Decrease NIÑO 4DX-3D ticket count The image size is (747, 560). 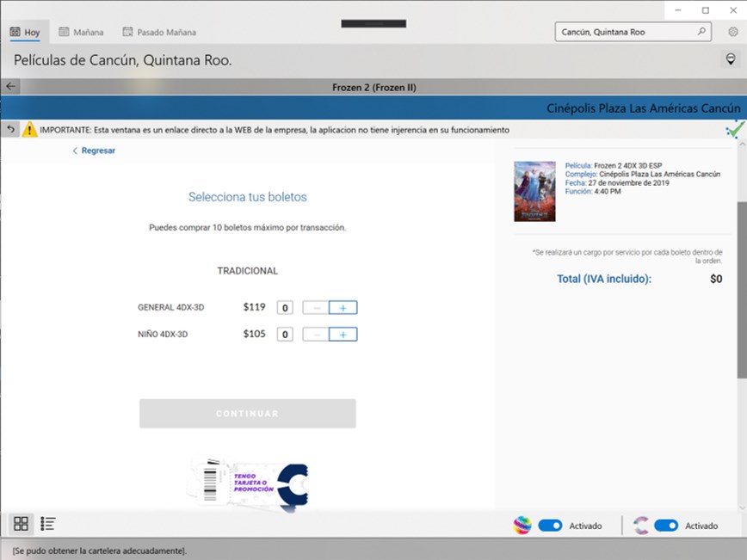click(316, 335)
